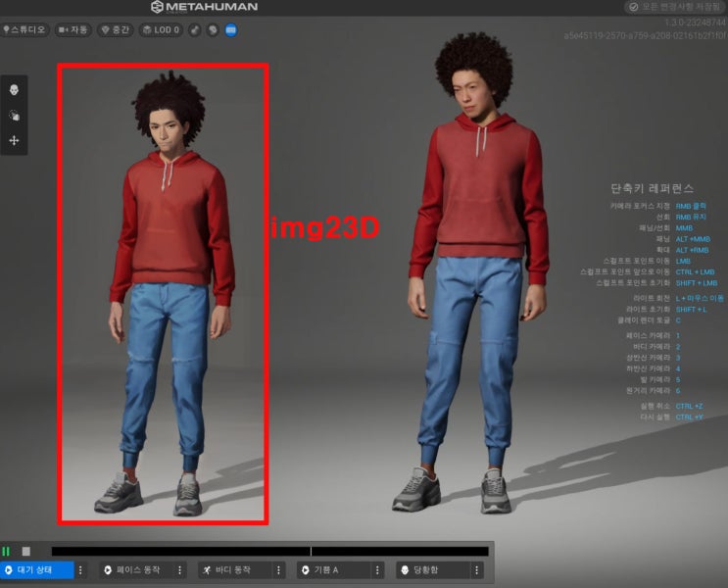728x588 pixels.
Task: Open options menu beside 당황함
Action: pos(477,570)
